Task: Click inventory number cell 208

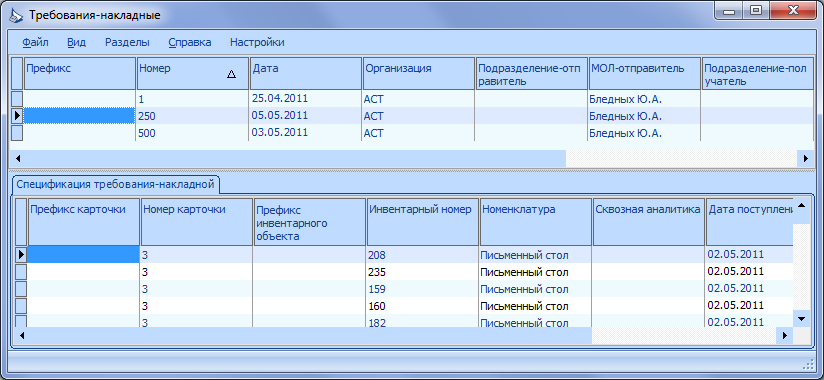Action: click(x=423, y=255)
